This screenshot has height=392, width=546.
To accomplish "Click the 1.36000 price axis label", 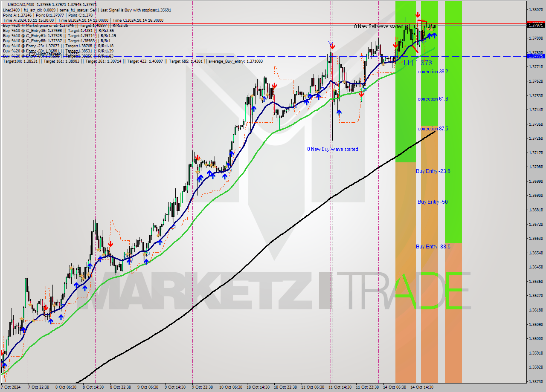I will (536, 338).
